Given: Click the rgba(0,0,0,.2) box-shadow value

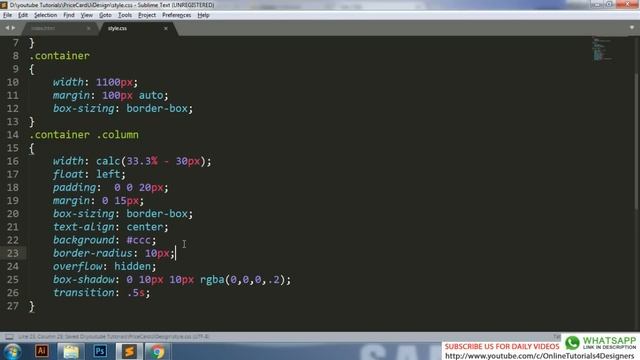Looking at the screenshot, I should (x=242, y=280).
